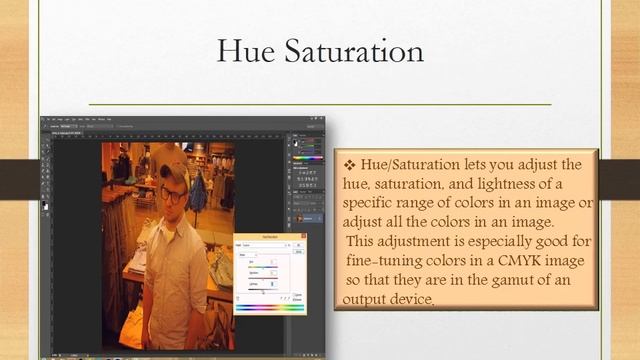Open the workspace switcher dropdown
Screen dimensions: 640x360
click(x=315, y=126)
